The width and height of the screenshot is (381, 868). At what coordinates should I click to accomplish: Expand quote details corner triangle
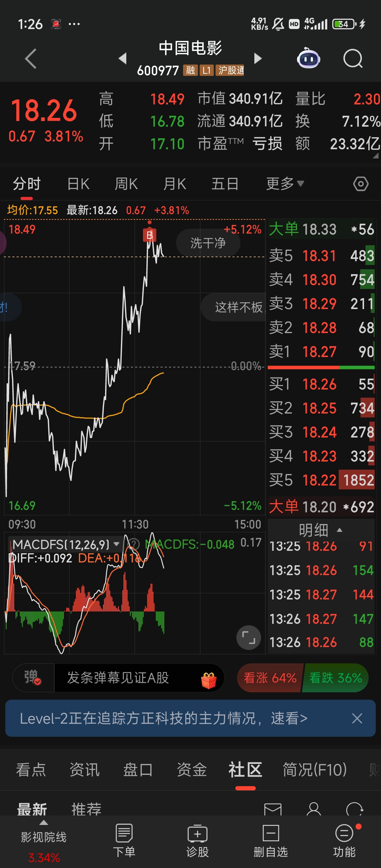[375, 155]
